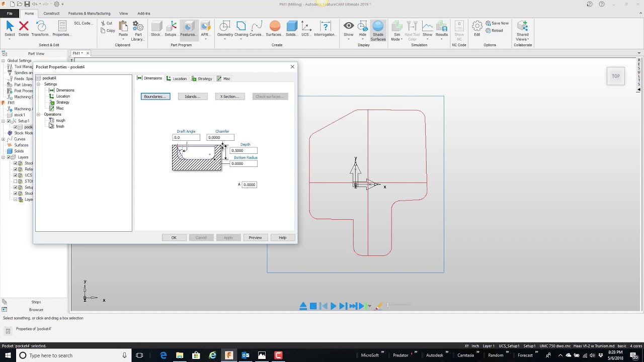Open the Setups tool
This screenshot has height=362, width=644.
tap(171, 29)
